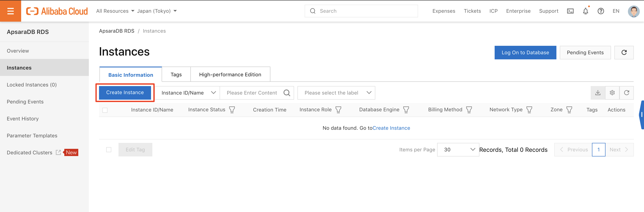The height and width of the screenshot is (212, 644).
Task: Open Parameter Templates in the sidebar
Action: 44,135
